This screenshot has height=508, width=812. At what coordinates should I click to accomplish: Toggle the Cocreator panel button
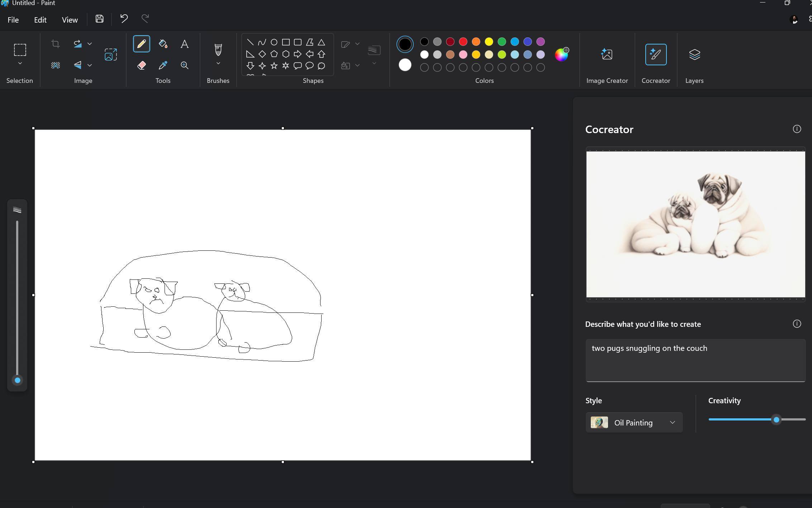pos(655,55)
